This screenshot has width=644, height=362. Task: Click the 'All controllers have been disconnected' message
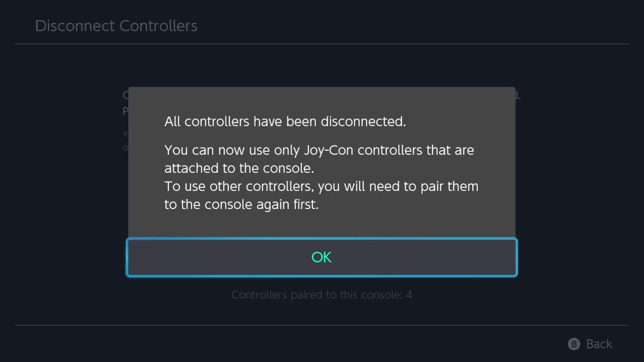[x=285, y=121]
